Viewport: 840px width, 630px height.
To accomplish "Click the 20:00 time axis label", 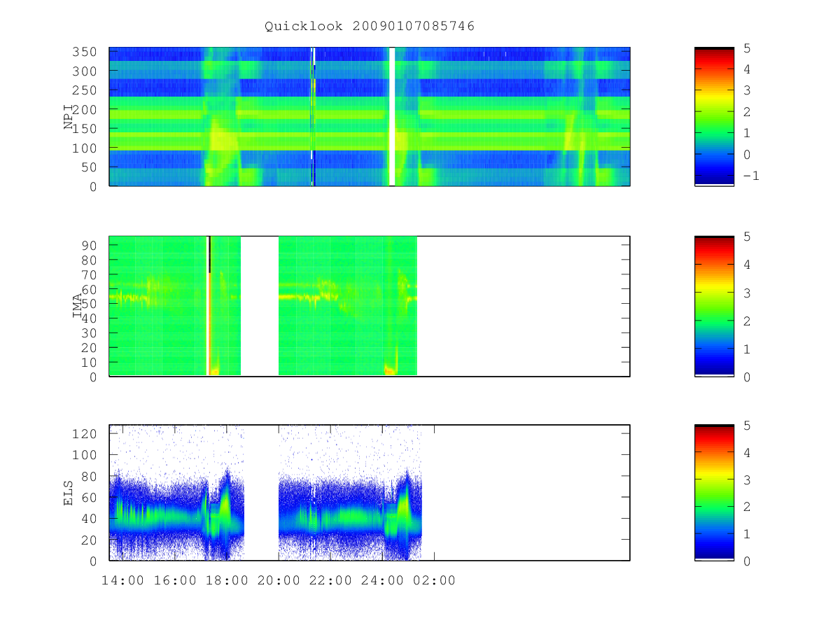I will 279,581.
